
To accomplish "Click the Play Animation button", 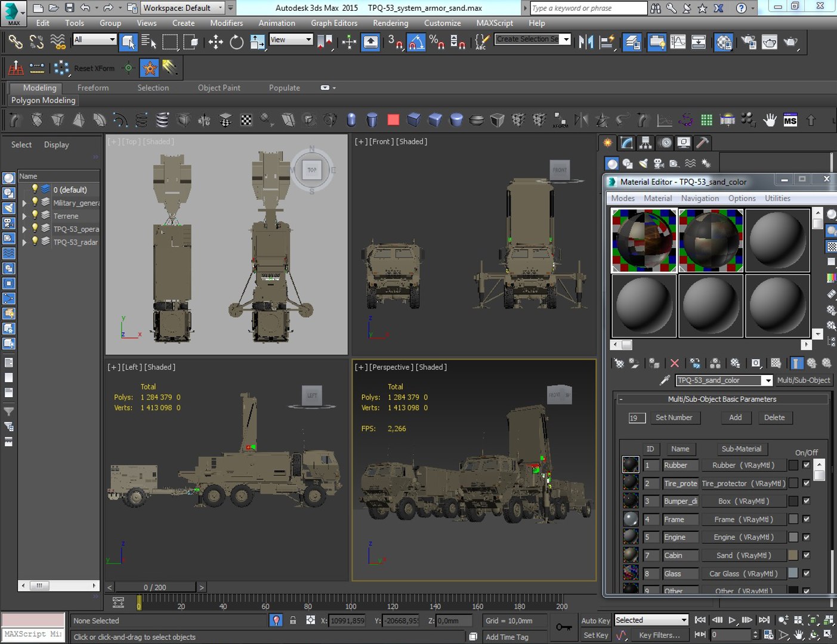I will click(x=732, y=620).
